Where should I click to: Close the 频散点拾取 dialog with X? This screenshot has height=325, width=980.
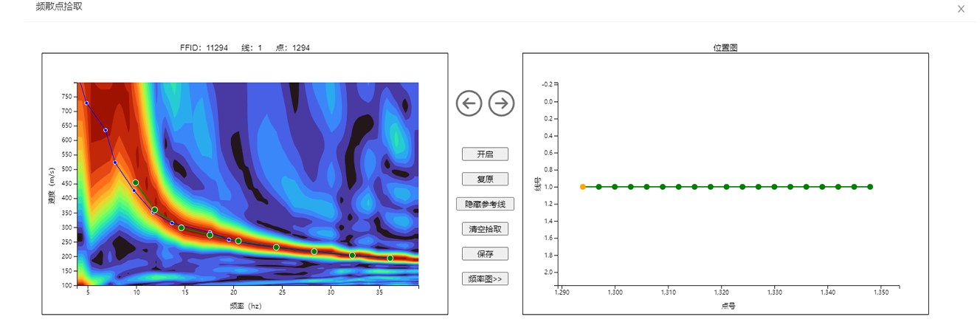pyautogui.click(x=961, y=9)
